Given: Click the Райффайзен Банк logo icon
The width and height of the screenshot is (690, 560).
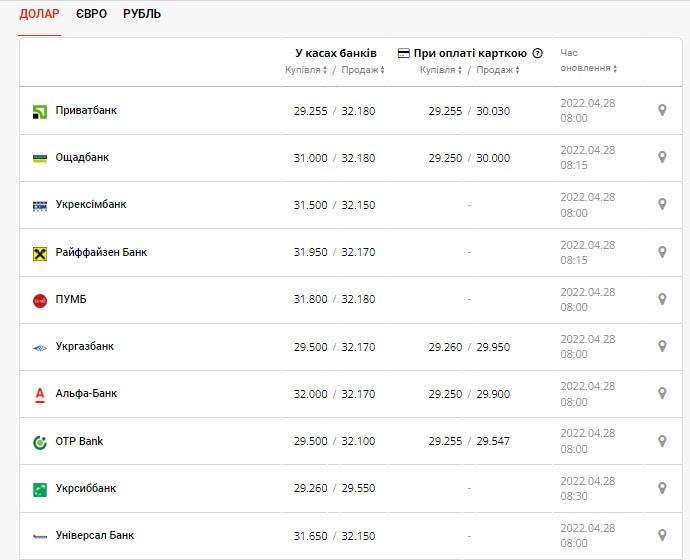Looking at the screenshot, I should (x=40, y=253).
